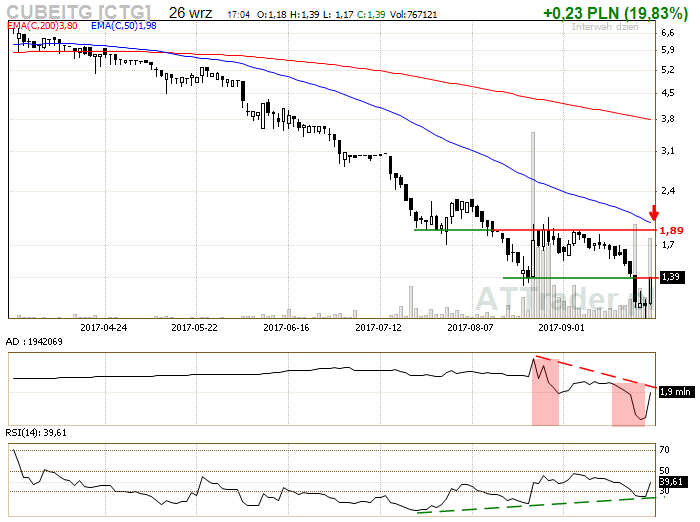Click the 2017-07-12 date axis label

(x=379, y=326)
